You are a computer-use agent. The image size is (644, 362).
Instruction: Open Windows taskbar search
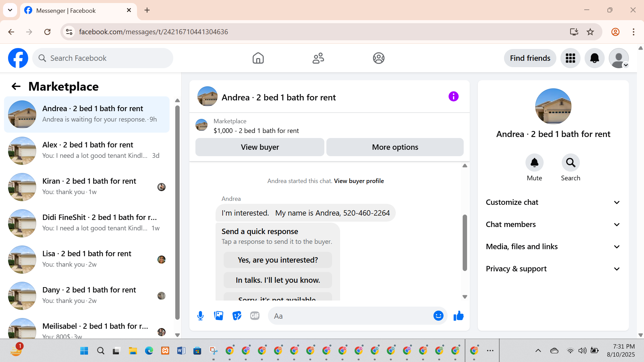(x=100, y=351)
